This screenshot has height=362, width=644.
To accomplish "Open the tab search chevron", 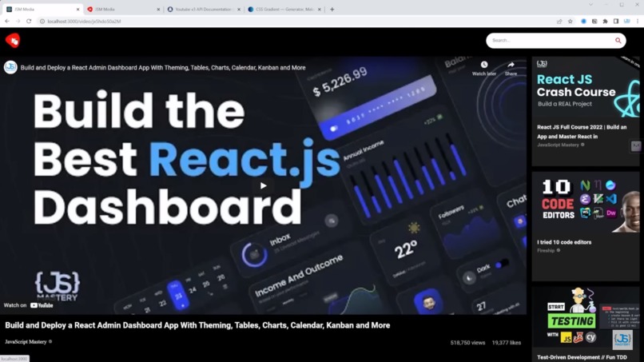I will (x=590, y=5).
